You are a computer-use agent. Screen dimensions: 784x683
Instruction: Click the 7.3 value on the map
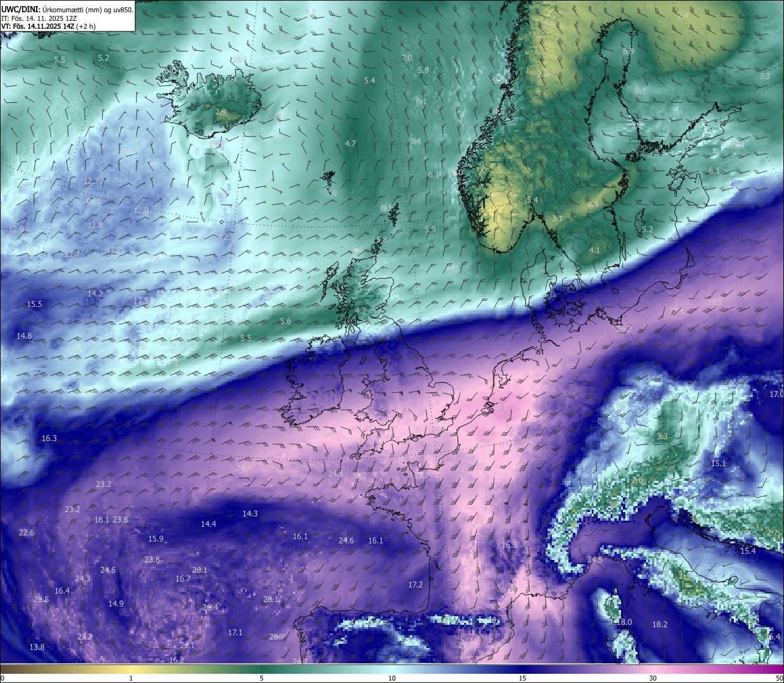coord(764,77)
